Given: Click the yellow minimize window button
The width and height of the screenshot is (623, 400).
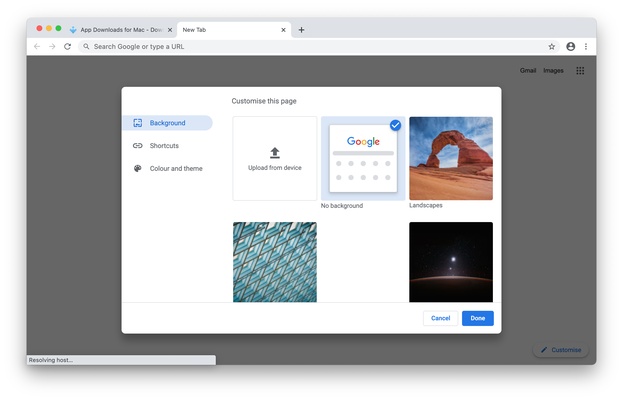Looking at the screenshot, I should click(49, 28).
